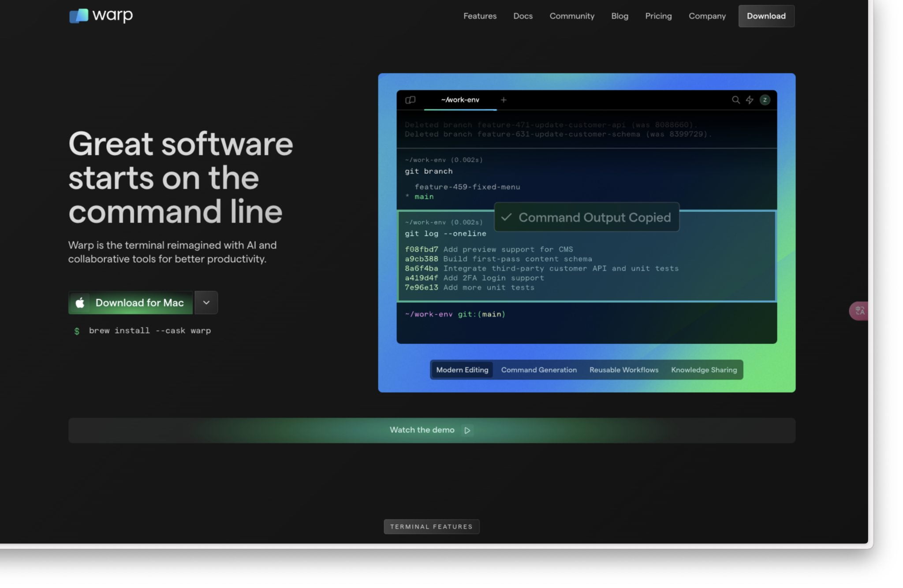Click the lightning bolt icon in terminal
The image size is (903, 588).
[x=750, y=100]
